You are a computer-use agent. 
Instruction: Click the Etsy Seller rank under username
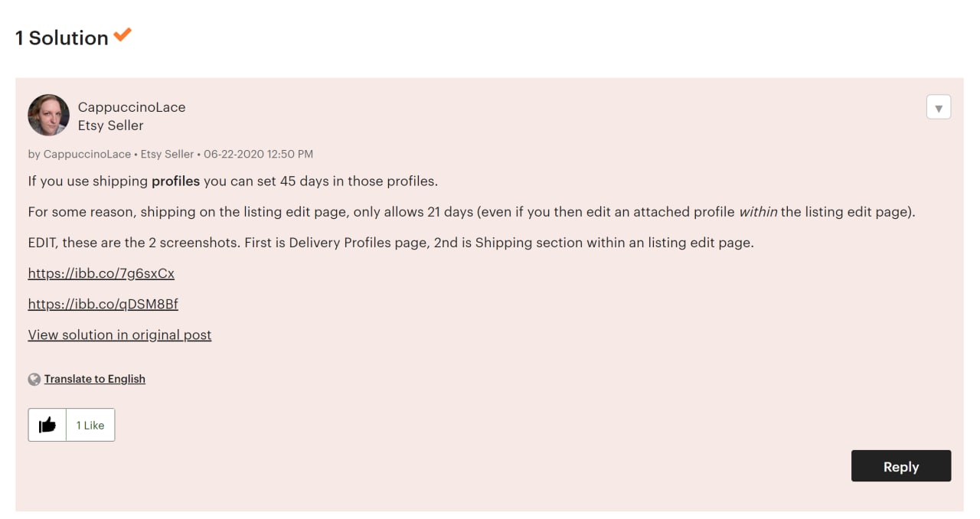tap(111, 126)
